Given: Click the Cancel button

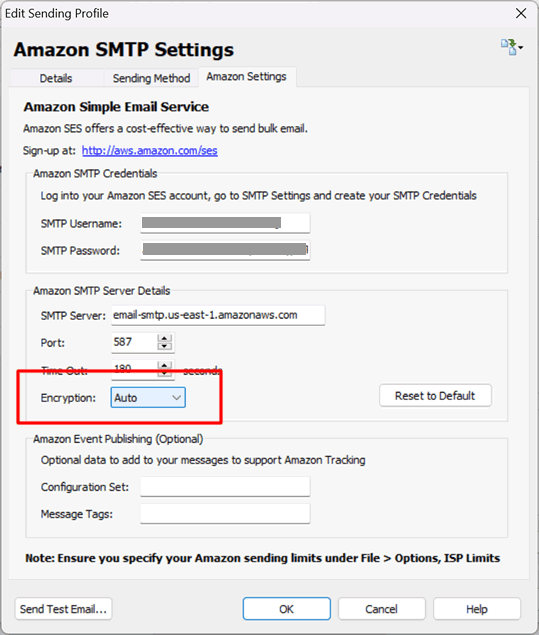Looking at the screenshot, I should 381,609.
